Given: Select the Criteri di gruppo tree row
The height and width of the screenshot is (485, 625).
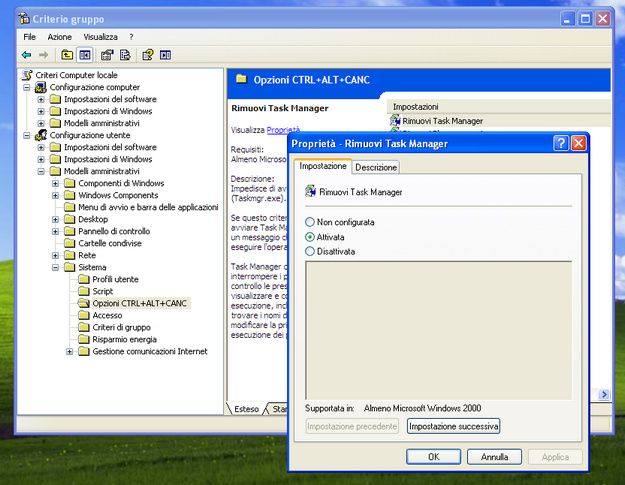Looking at the screenshot, I should 122,327.
